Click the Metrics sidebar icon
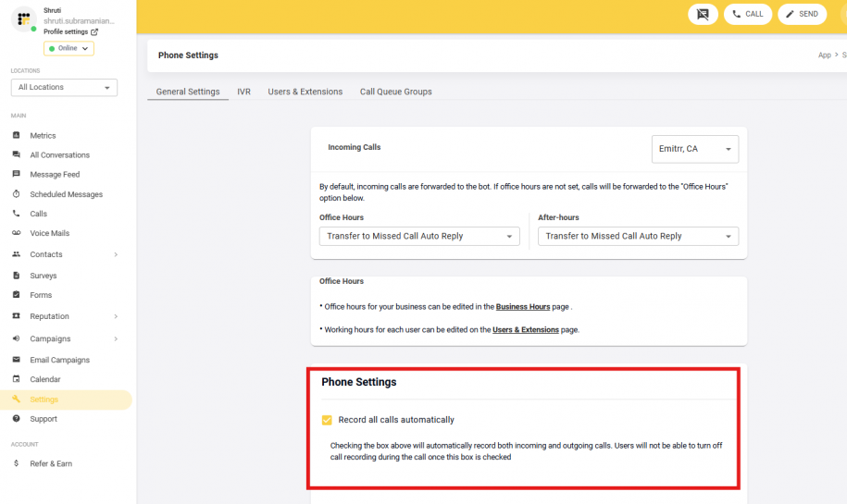Image resolution: width=847 pixels, height=504 pixels. [17, 135]
